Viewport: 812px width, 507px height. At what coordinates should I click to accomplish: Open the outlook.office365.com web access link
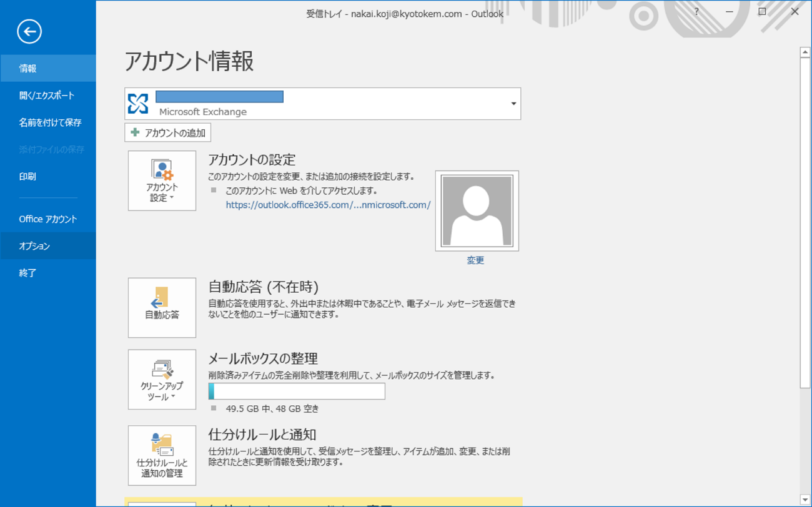[328, 205]
